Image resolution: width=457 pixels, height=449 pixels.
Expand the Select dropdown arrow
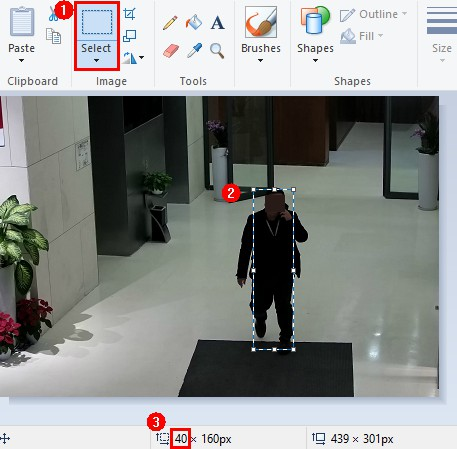click(96, 60)
